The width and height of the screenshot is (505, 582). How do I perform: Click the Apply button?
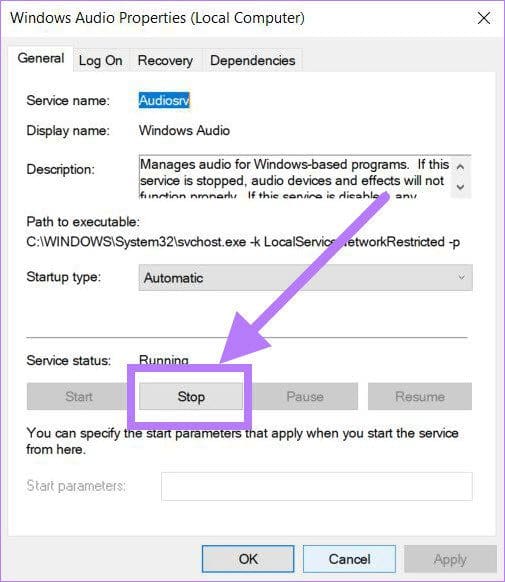tap(450, 559)
